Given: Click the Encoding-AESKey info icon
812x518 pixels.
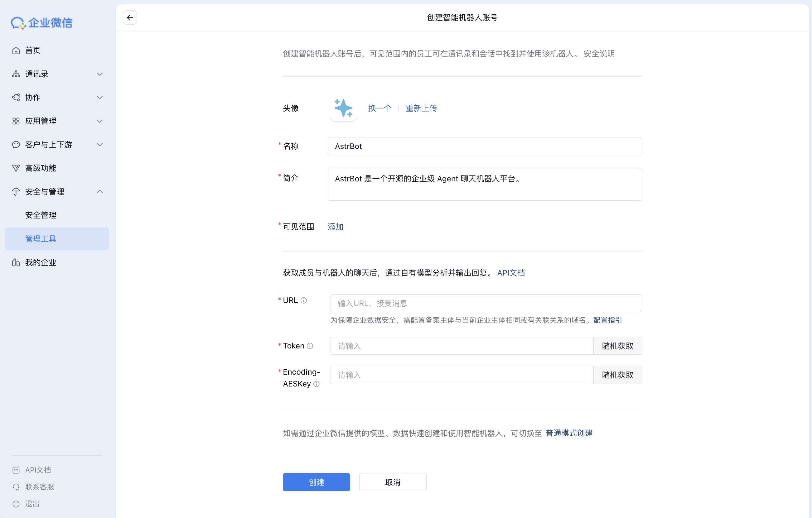Looking at the screenshot, I should (316, 384).
